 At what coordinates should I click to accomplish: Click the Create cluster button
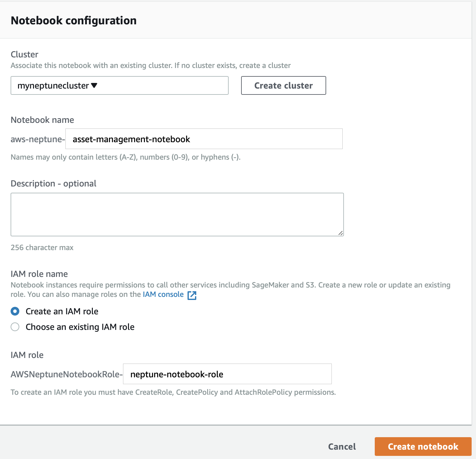click(283, 85)
